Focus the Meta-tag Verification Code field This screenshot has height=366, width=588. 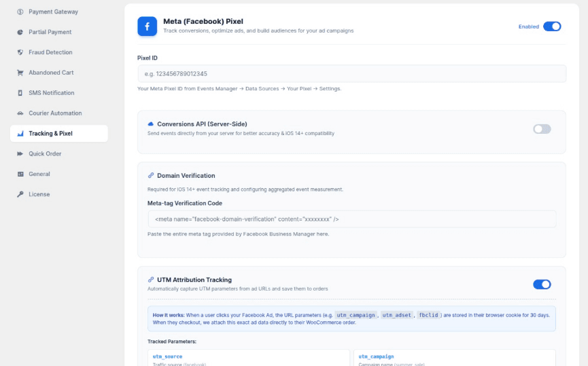pyautogui.click(x=351, y=219)
